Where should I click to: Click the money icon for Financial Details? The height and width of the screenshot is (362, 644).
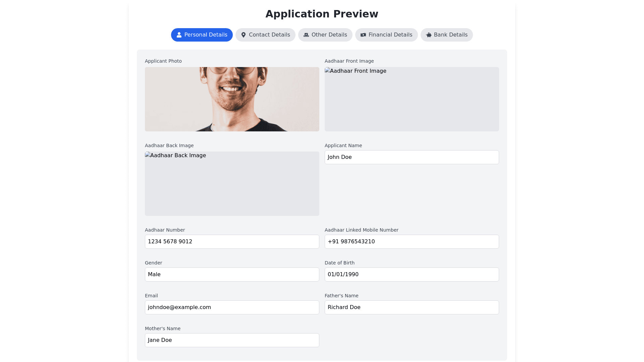click(x=363, y=35)
